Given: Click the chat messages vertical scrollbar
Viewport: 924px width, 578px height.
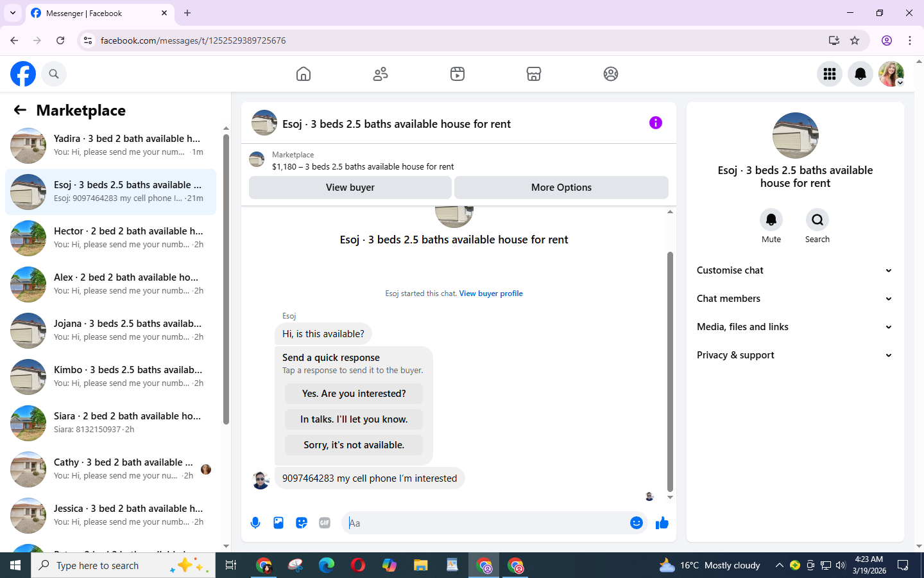Looking at the screenshot, I should pyautogui.click(x=670, y=371).
